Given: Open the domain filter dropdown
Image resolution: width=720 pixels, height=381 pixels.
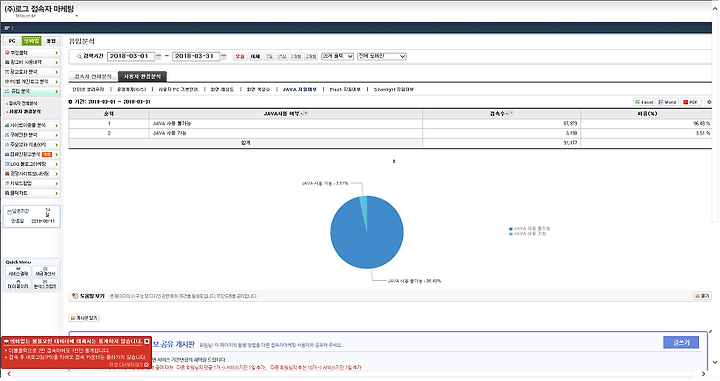Looking at the screenshot, I should (382, 56).
